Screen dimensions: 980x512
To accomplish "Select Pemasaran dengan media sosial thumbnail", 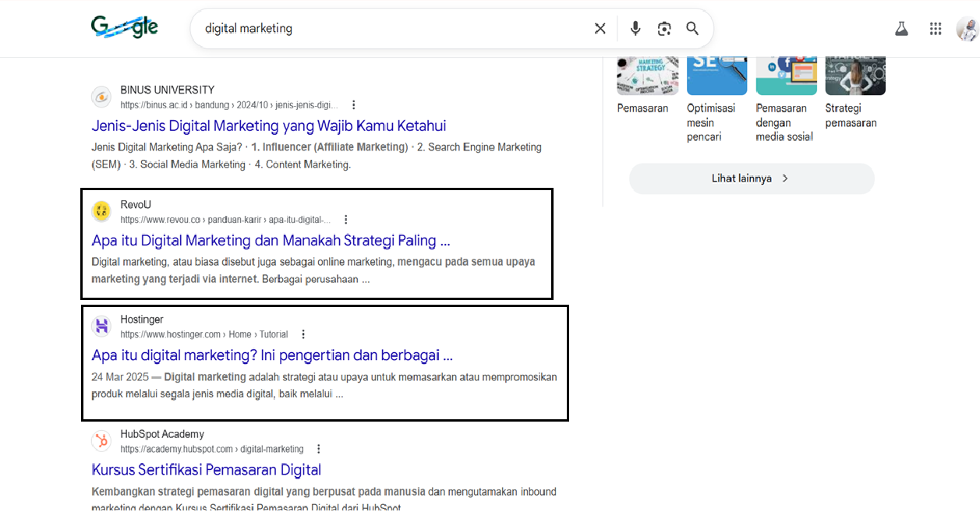I will point(786,76).
